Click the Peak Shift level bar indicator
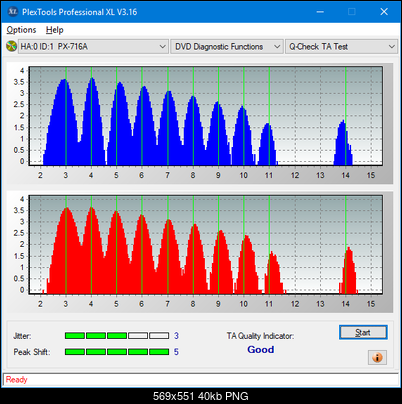The height and width of the screenshot is (404, 402). pyautogui.click(x=117, y=352)
